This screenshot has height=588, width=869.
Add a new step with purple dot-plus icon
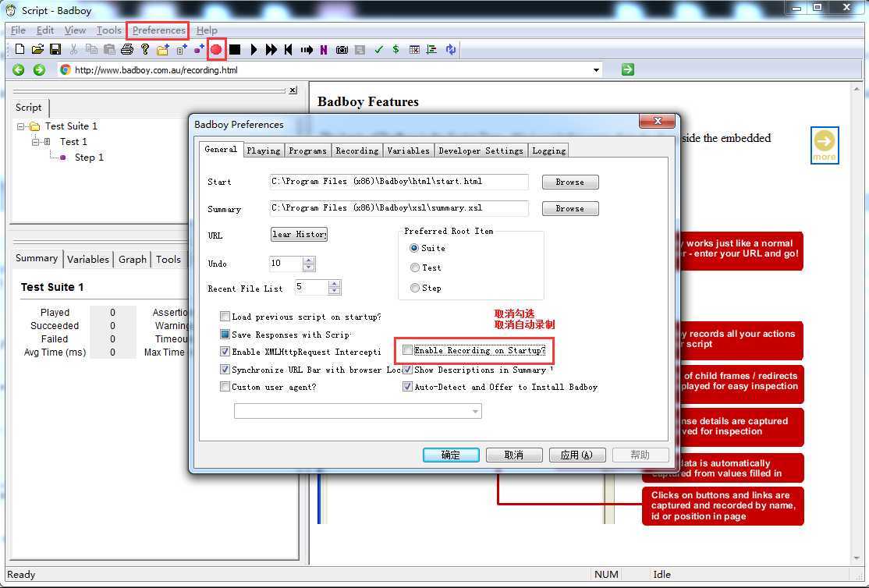[198, 49]
